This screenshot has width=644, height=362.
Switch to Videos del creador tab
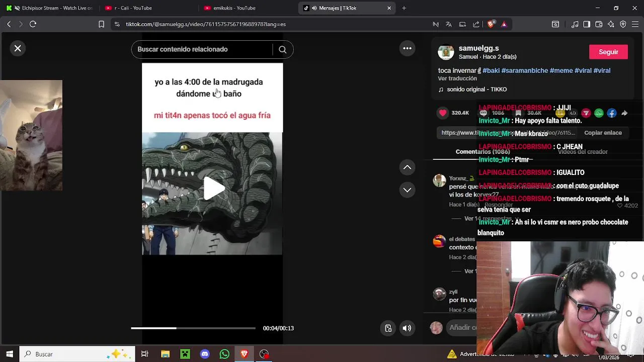[583, 152]
